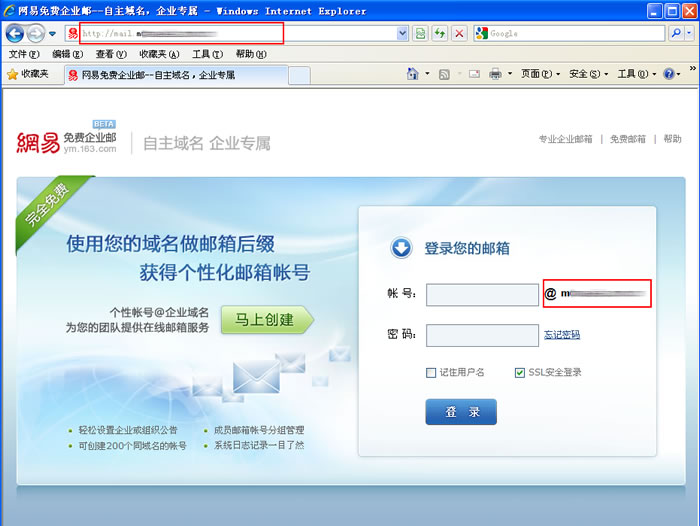
Task: Click the BETA badge above the logo
Action: point(104,124)
